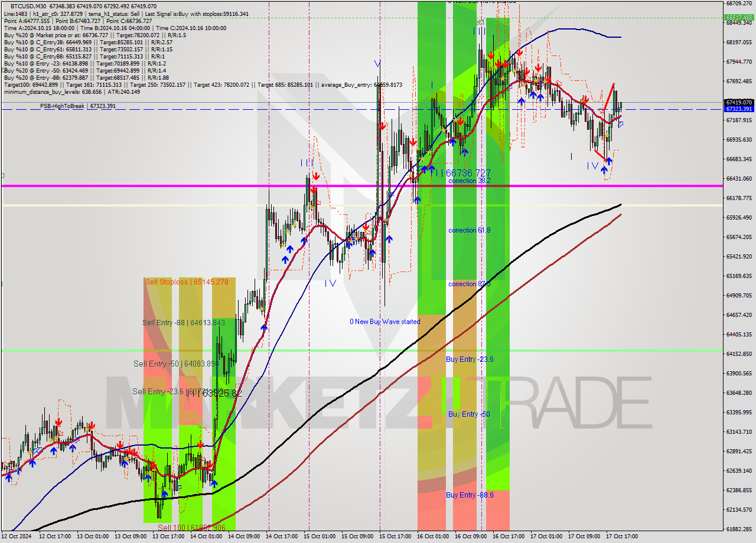Click the 65926.490 price-axis value
This screenshot has width=756, height=543.
click(x=739, y=217)
